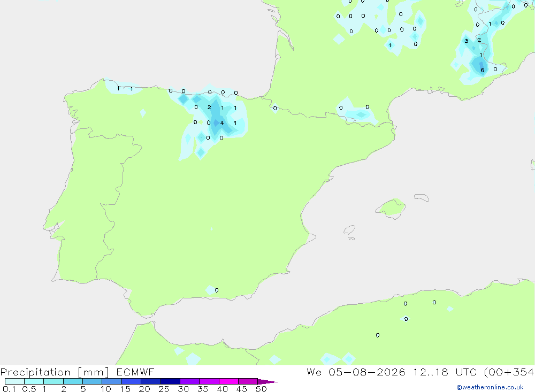
Task: Click the 1–2 mm legend color swatch
Action: pos(53,381)
